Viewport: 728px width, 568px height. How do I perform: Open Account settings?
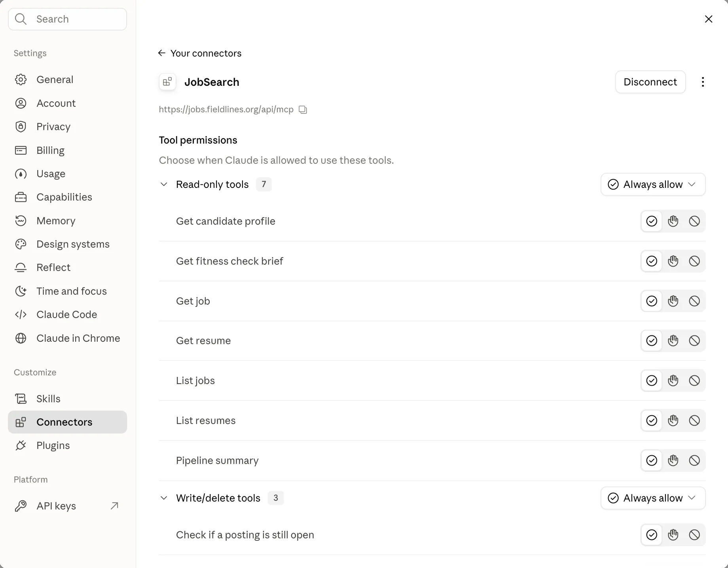point(67,103)
